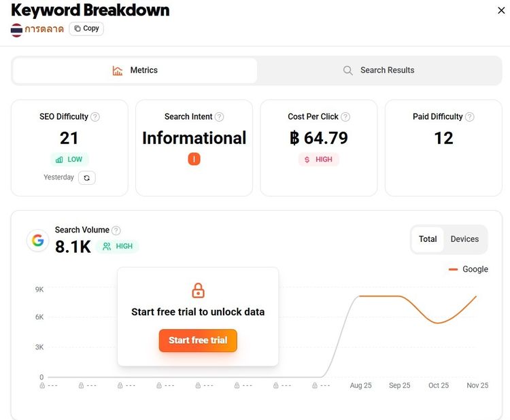Switch to the Devices view
The width and height of the screenshot is (510, 420).
[x=464, y=239]
